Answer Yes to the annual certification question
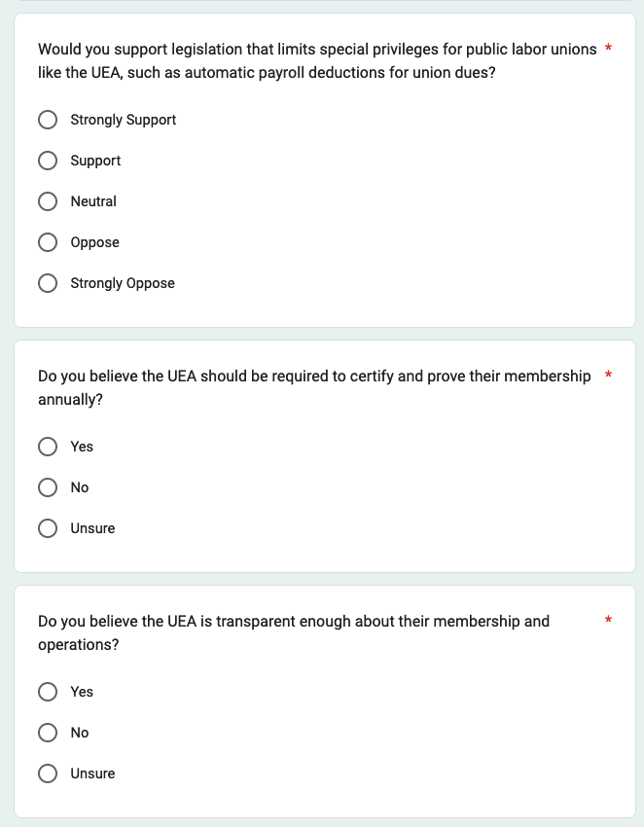 (48, 447)
